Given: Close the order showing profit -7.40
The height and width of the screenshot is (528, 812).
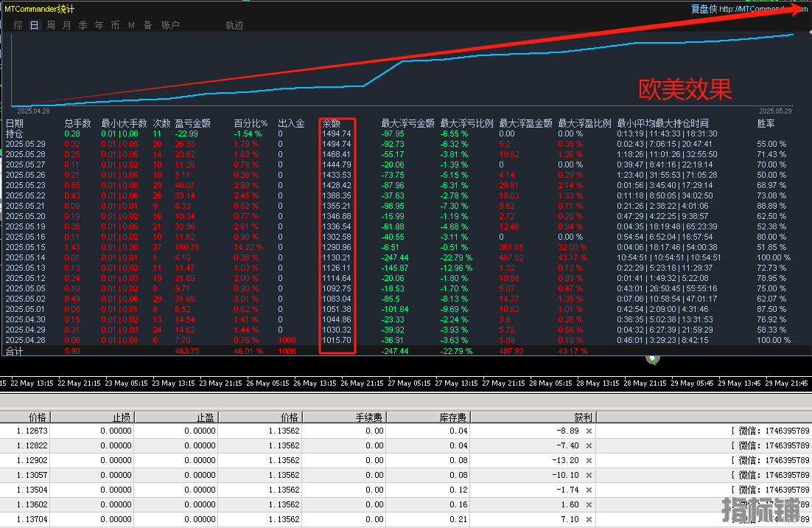Looking at the screenshot, I should pos(589,445).
